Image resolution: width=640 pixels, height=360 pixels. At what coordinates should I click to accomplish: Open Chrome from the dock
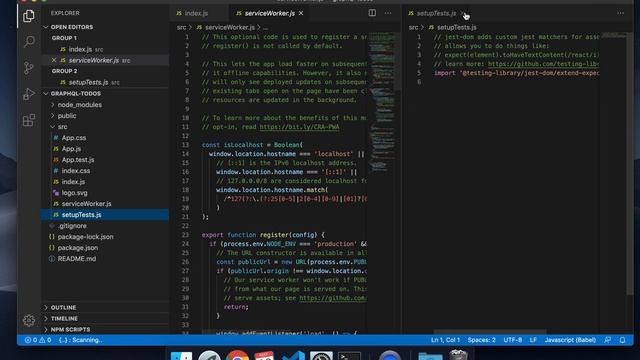[237, 356]
